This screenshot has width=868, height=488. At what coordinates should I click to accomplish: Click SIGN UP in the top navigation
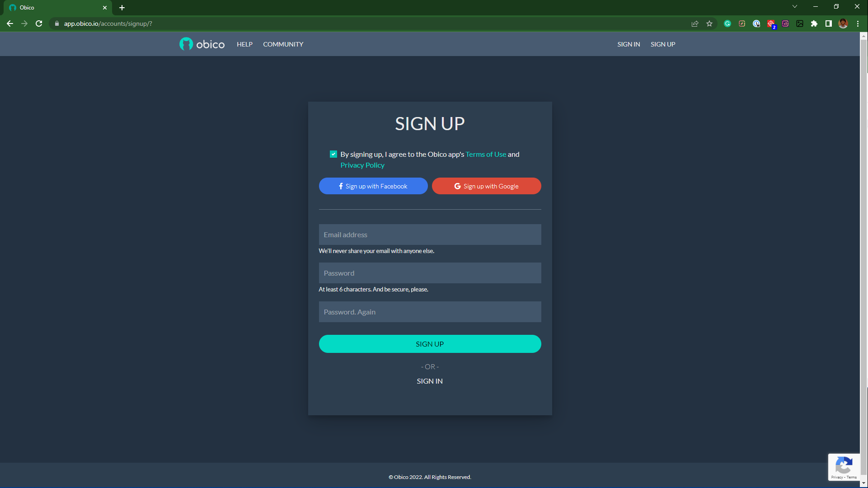663,44
